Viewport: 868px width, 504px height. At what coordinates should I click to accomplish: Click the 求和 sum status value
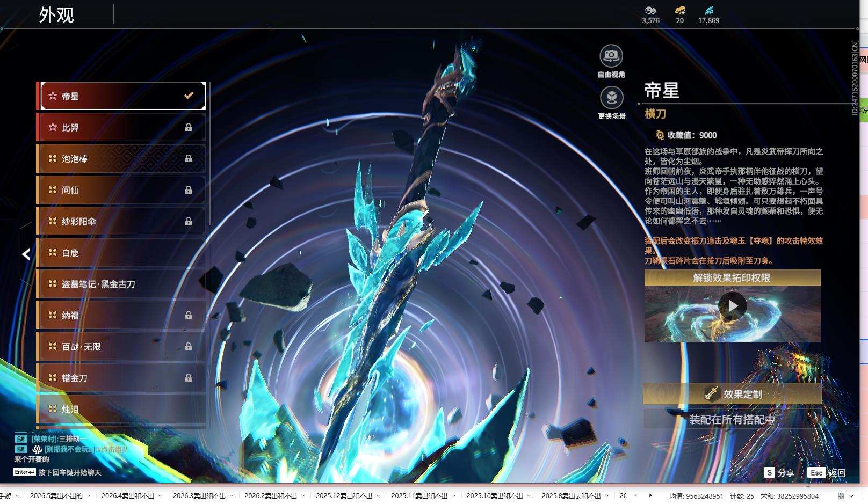pyautogui.click(x=790, y=496)
